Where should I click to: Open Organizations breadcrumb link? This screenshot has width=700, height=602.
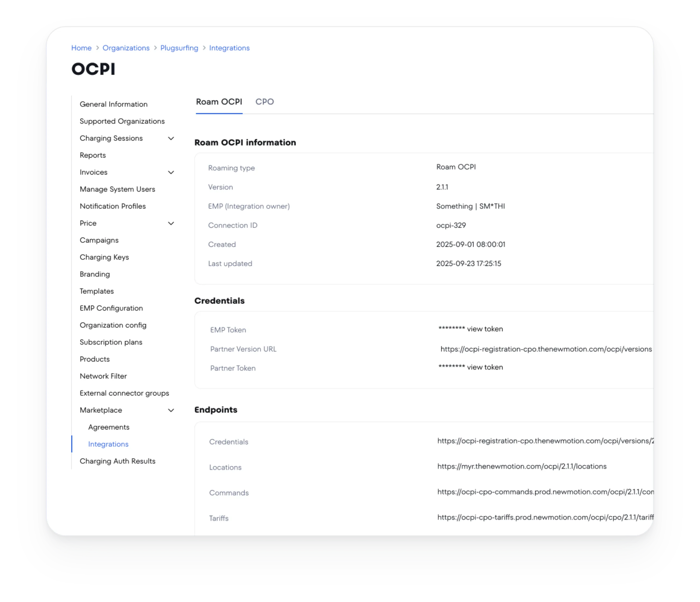pyautogui.click(x=126, y=48)
